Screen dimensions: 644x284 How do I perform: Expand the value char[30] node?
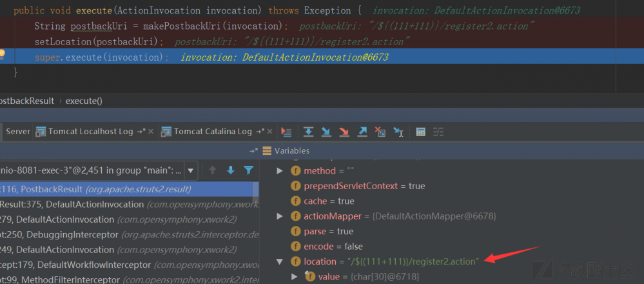point(294,277)
